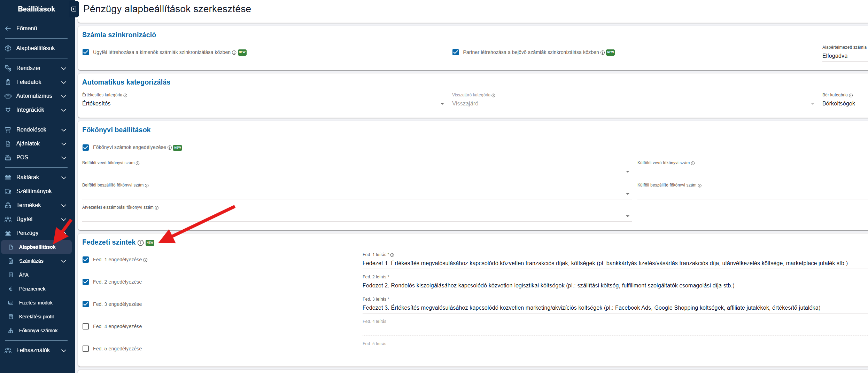This screenshot has width=868, height=373.
Task: Click info icon beside Értékesítés kategória
Action: (125, 95)
